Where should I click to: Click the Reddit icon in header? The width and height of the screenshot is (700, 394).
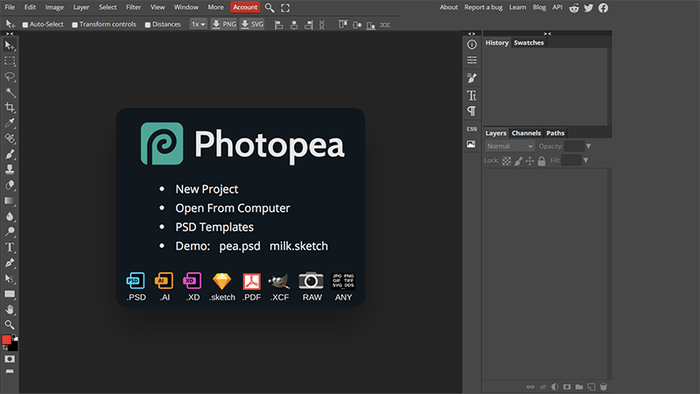(x=574, y=8)
